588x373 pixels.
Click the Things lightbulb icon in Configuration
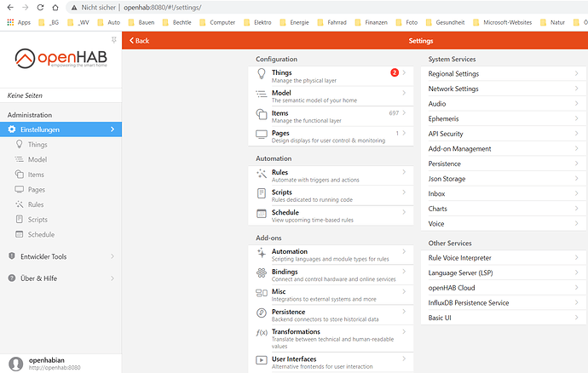point(262,73)
